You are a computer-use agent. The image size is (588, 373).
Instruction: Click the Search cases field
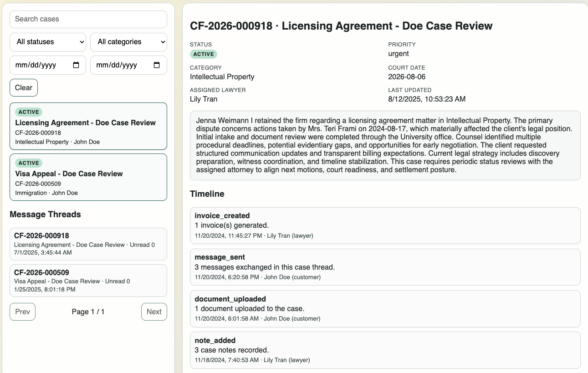[88, 19]
